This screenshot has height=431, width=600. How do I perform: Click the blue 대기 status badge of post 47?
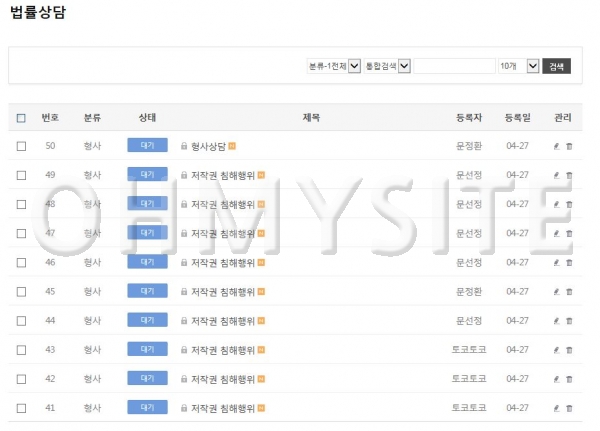click(x=147, y=233)
